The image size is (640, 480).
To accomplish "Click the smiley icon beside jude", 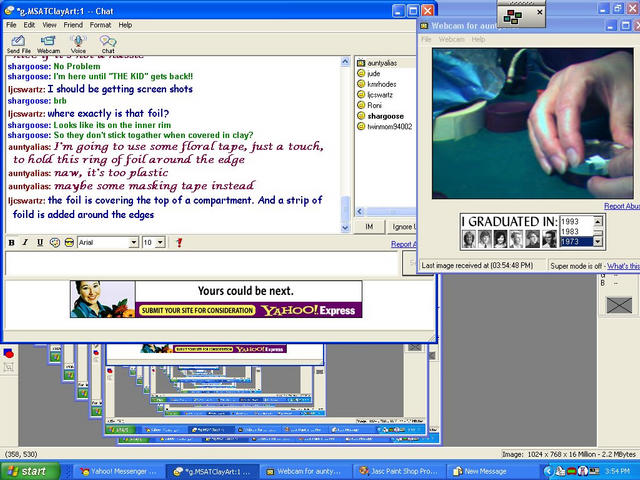I will click(361, 73).
